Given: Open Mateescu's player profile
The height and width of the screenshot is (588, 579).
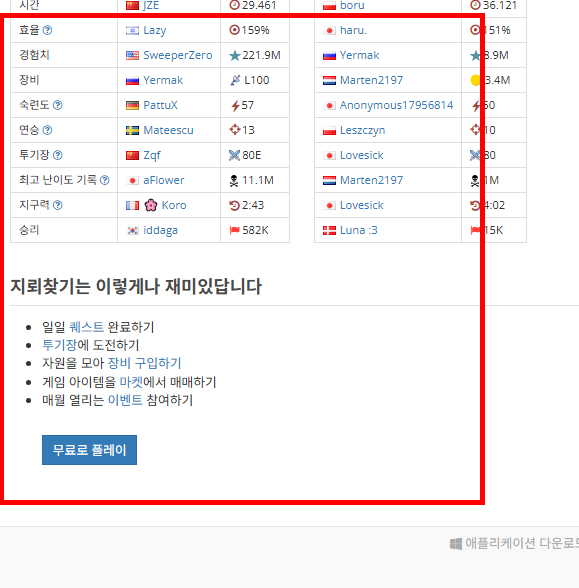Looking at the screenshot, I should (x=168, y=130).
